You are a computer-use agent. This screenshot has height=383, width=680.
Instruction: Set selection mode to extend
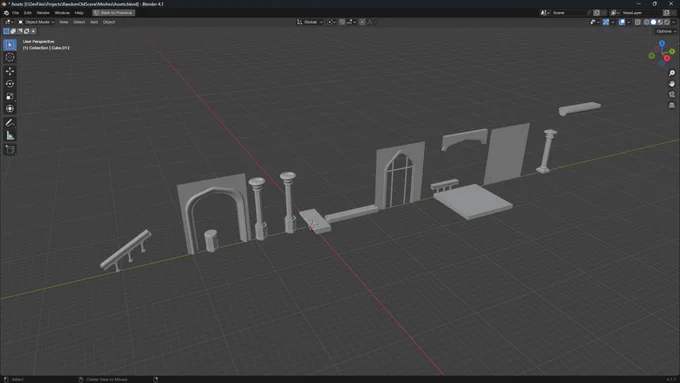point(13,31)
